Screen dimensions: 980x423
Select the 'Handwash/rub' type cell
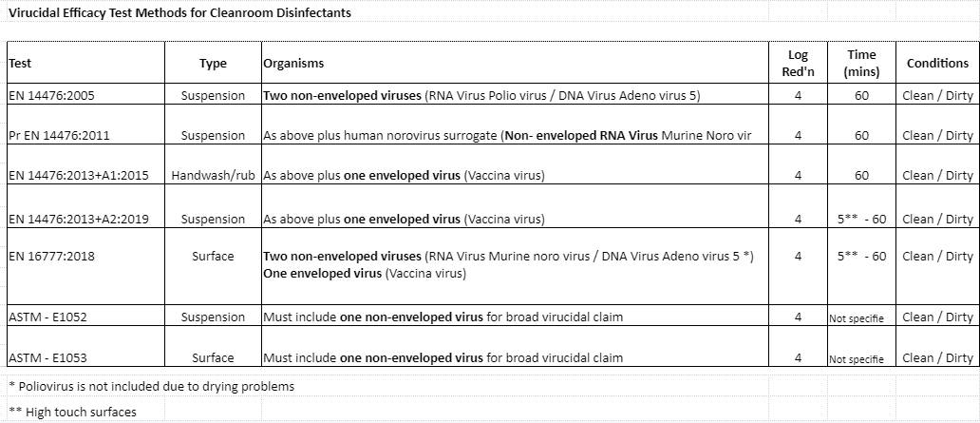pos(214,176)
